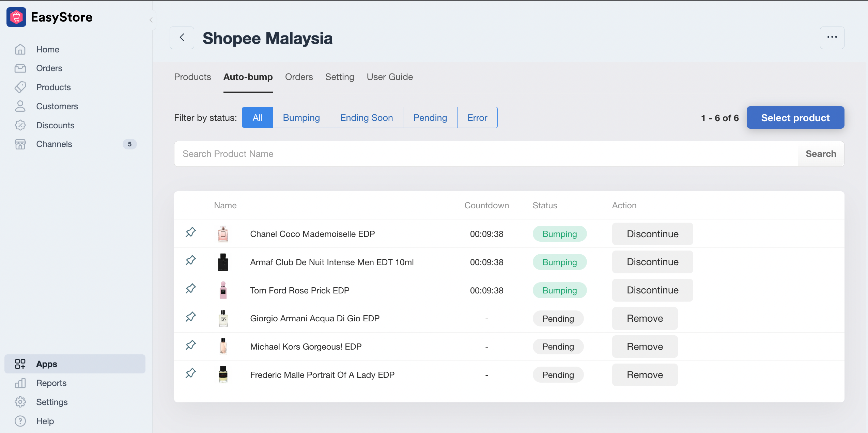Click the Select product button
Image resolution: width=868 pixels, height=433 pixels.
[795, 117]
